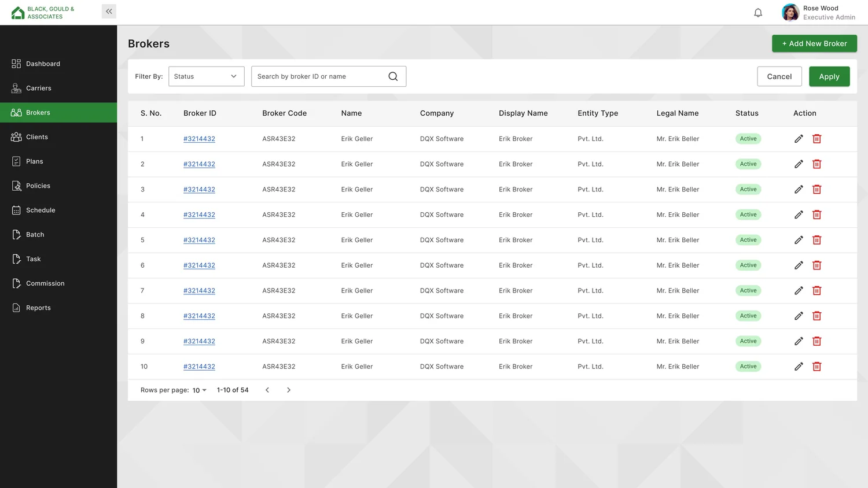Open broker ID link in row 2
Screen dimensions: 868x488
(x=199, y=164)
